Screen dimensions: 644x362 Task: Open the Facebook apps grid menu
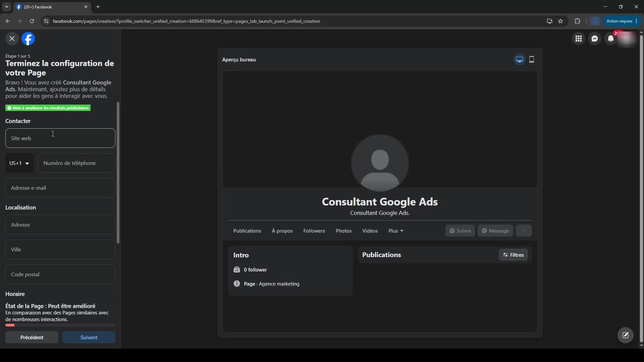pyautogui.click(x=579, y=39)
